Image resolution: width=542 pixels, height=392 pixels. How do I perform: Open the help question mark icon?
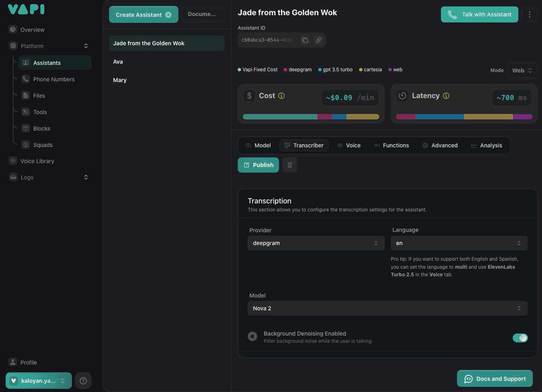[x=83, y=381]
